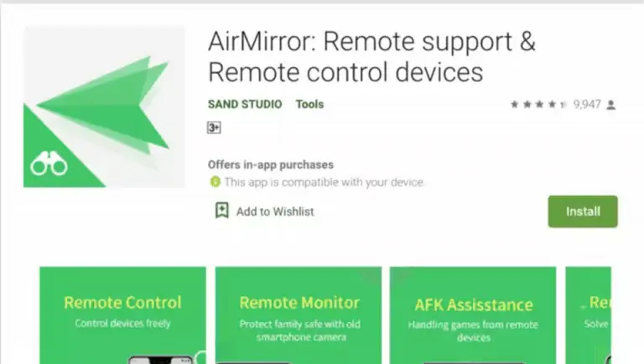Viewport: 644px width, 364px height.
Task: Open the SAND STUDIO developer page
Action: [245, 104]
